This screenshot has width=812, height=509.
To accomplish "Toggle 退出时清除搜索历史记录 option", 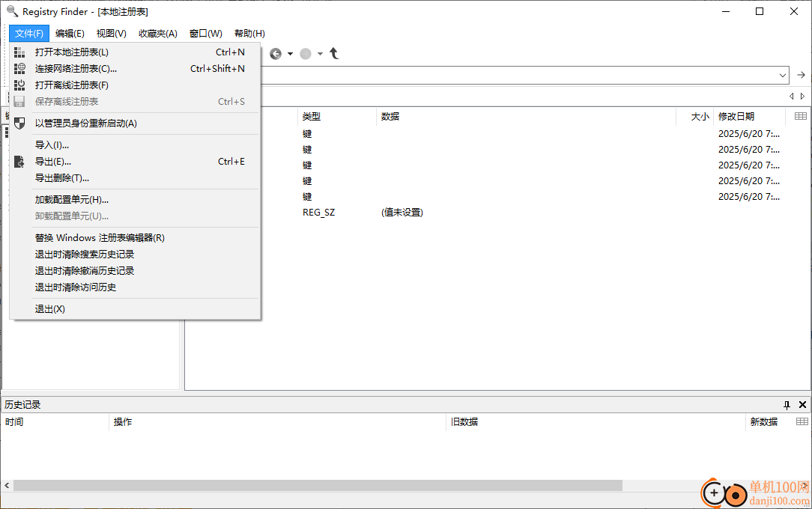I will tap(135, 254).
